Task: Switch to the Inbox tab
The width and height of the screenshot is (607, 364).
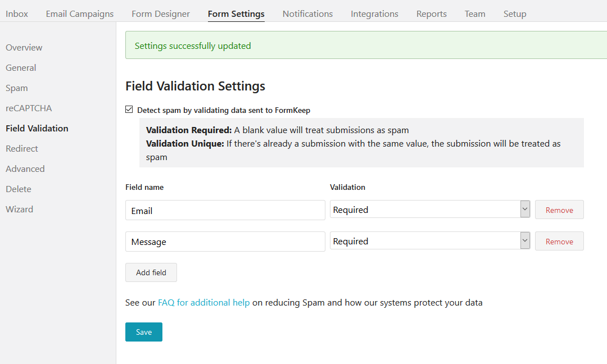Action: coord(17,13)
